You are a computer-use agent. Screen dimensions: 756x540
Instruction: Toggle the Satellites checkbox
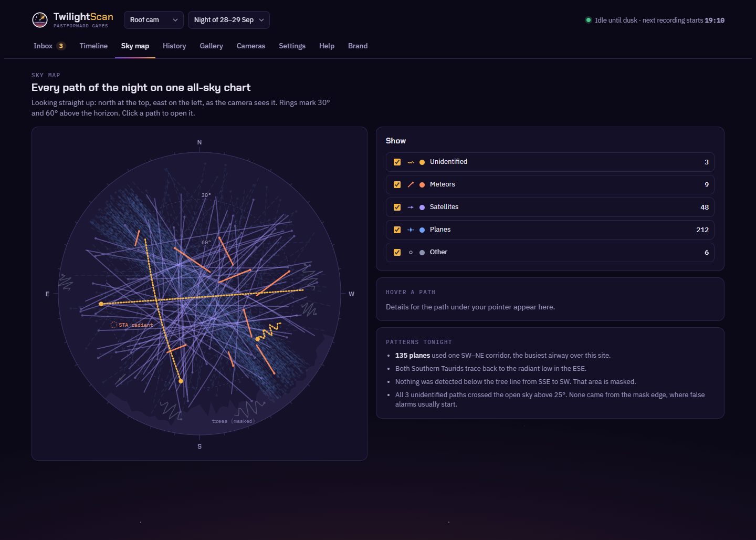(x=397, y=207)
